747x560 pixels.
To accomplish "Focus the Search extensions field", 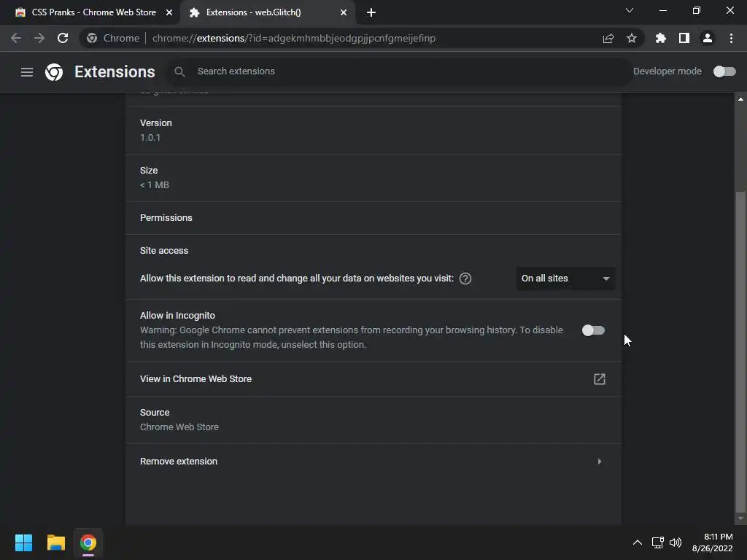I will pyautogui.click(x=399, y=71).
